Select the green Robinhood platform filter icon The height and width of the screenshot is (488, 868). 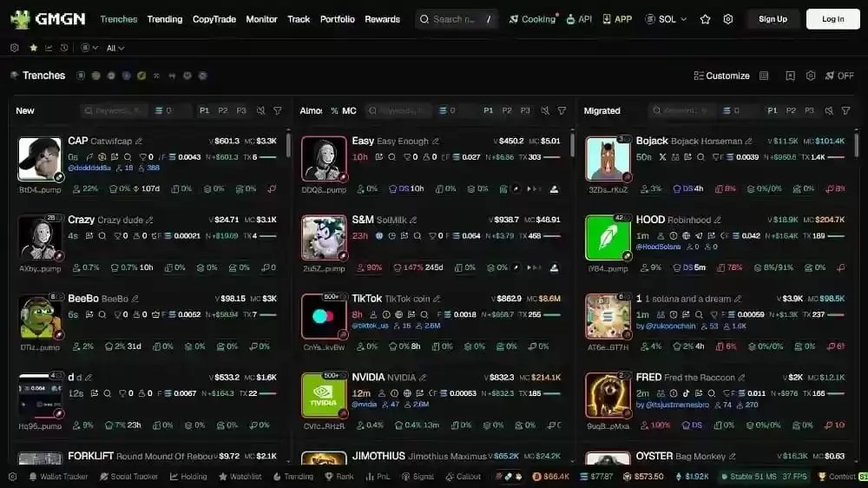[x=141, y=76]
